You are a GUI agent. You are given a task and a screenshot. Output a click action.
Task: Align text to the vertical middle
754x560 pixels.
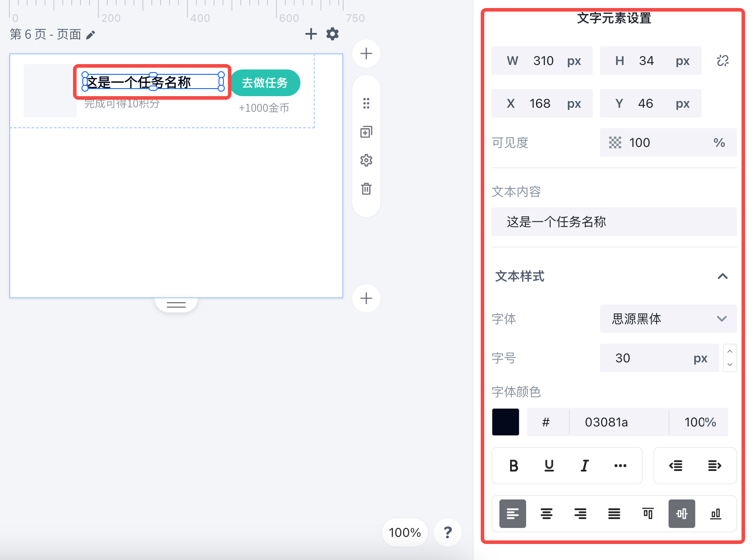coord(682,514)
